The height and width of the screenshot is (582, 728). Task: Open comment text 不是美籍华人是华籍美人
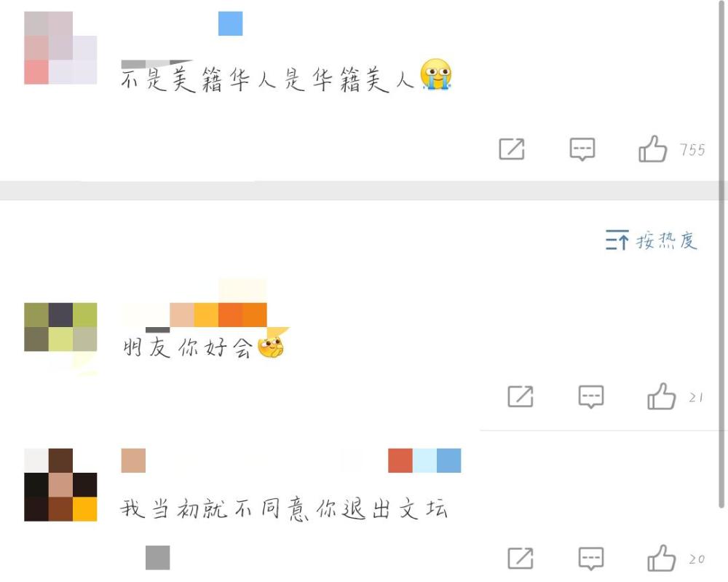[267, 79]
